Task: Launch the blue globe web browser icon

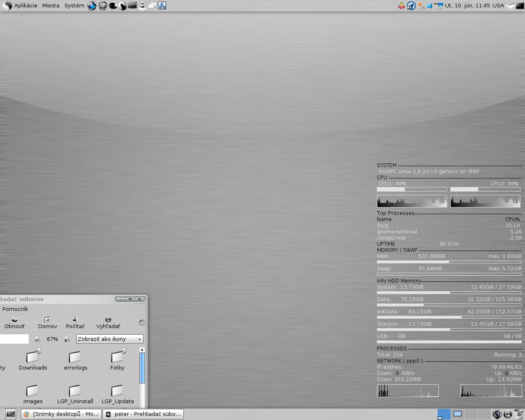Action: coord(92,6)
